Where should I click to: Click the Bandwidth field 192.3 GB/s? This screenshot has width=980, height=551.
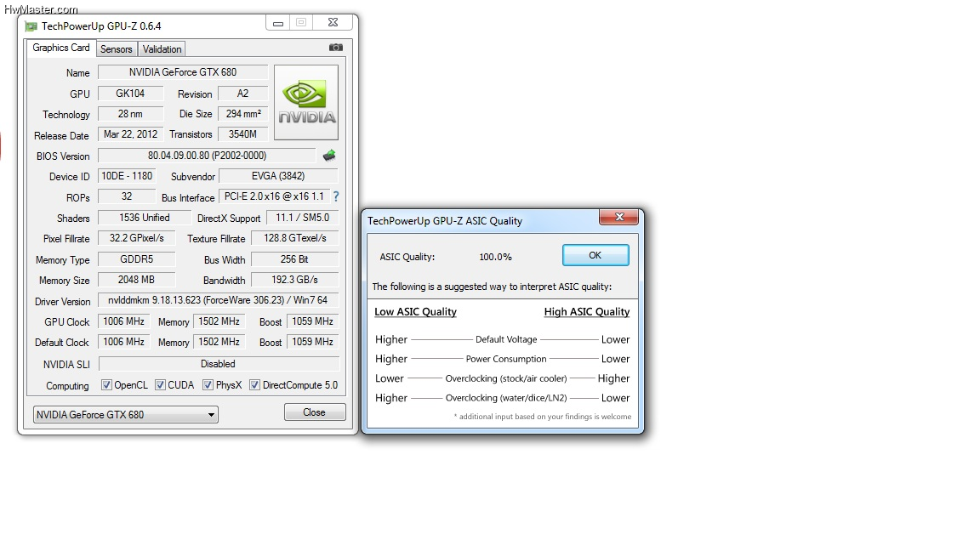tap(295, 280)
